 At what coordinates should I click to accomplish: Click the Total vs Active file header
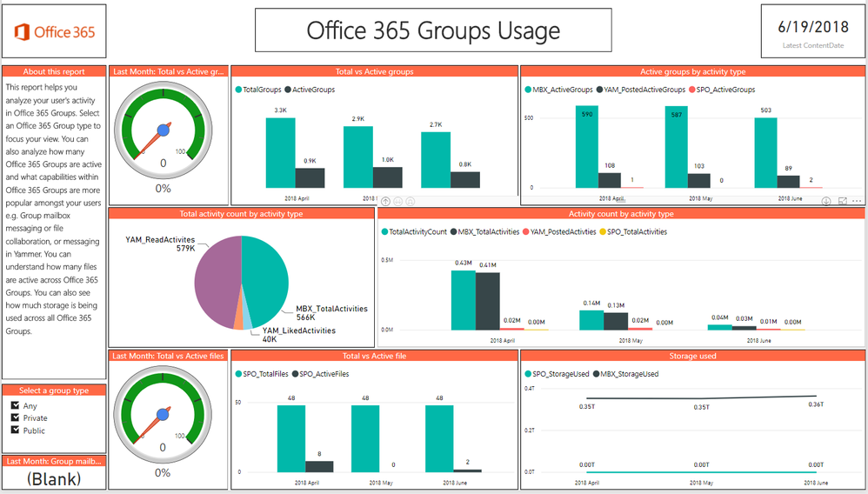point(374,356)
